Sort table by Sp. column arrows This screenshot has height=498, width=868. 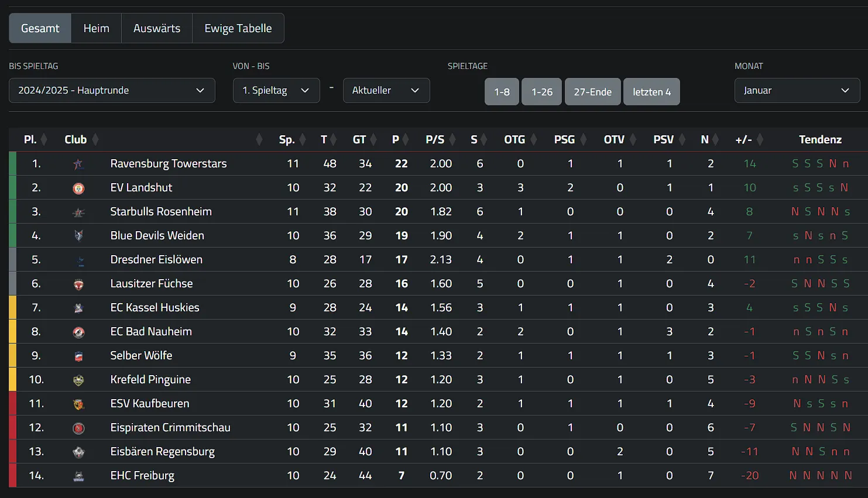(x=303, y=140)
